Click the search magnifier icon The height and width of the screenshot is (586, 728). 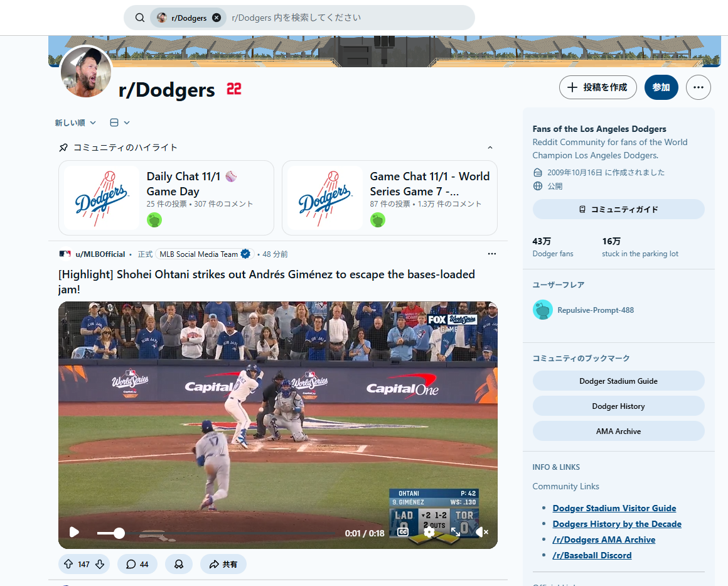(x=140, y=18)
